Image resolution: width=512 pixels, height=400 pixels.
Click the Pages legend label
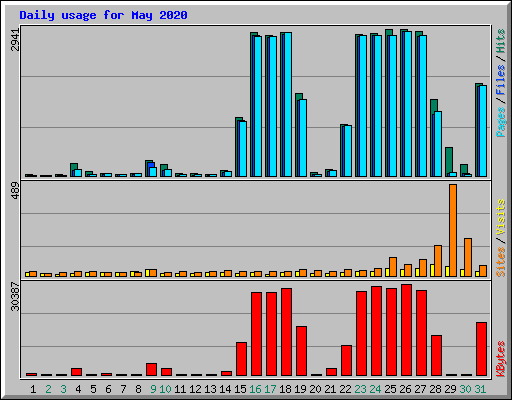(x=501, y=122)
